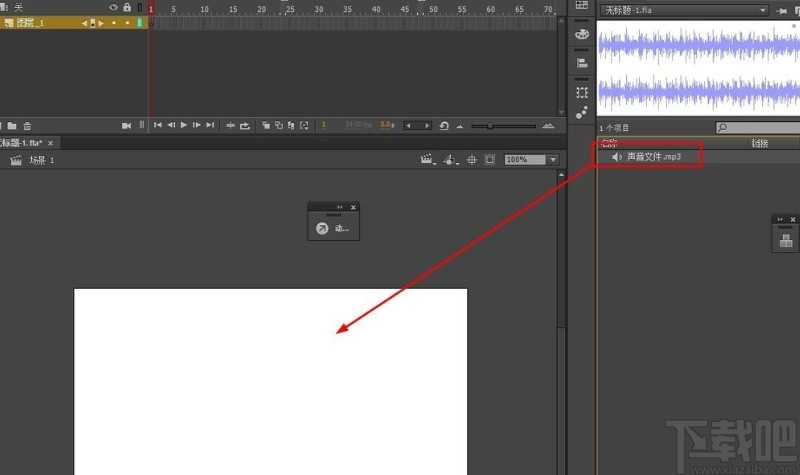This screenshot has height=475, width=800.
Task: Toggle lock all layers padlock icon
Action: coord(127,7)
